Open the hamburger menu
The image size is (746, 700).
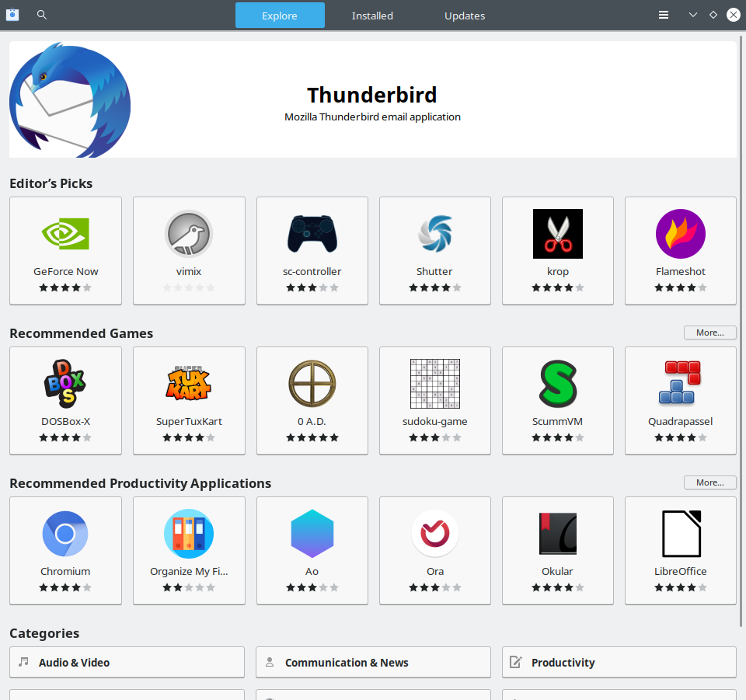click(663, 15)
